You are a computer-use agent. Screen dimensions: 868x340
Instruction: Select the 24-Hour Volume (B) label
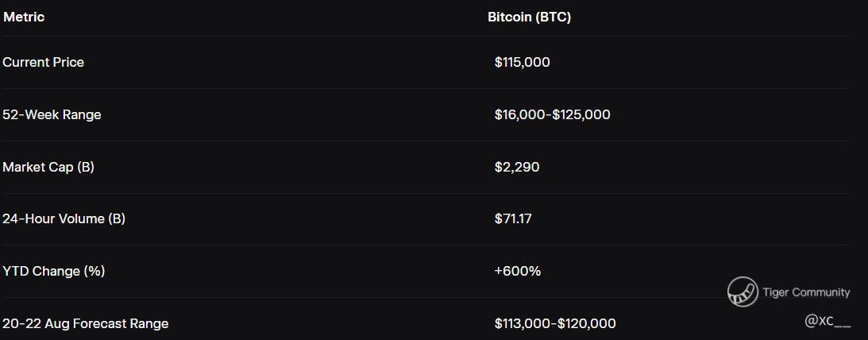tap(64, 218)
